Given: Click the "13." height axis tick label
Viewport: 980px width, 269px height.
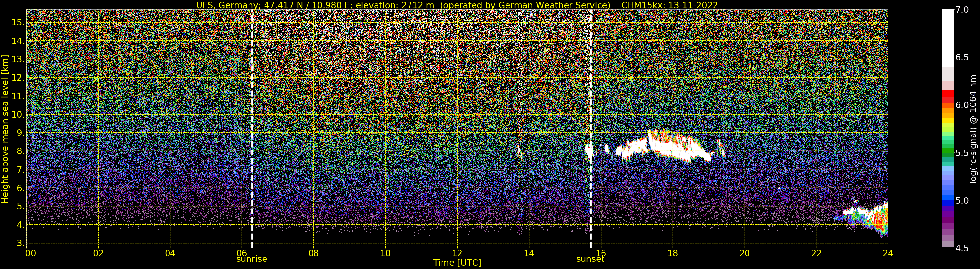Looking at the screenshot, I should [18, 59].
